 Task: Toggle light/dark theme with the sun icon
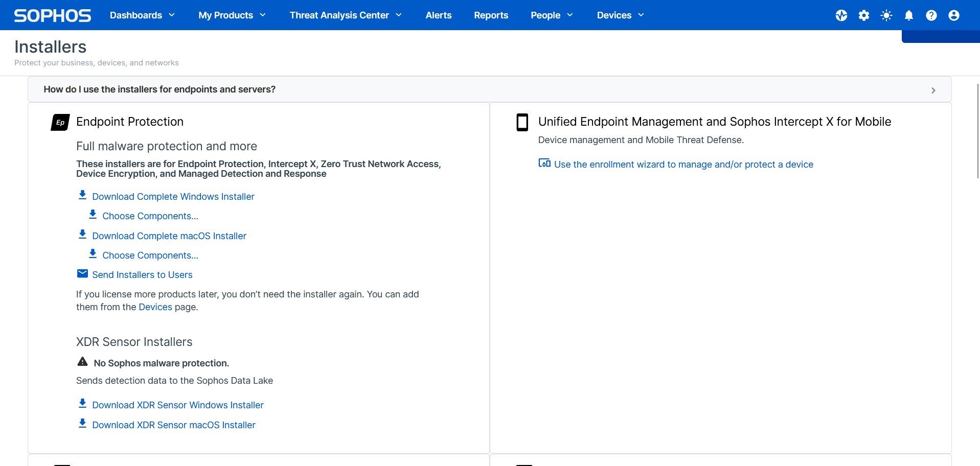[886, 15]
